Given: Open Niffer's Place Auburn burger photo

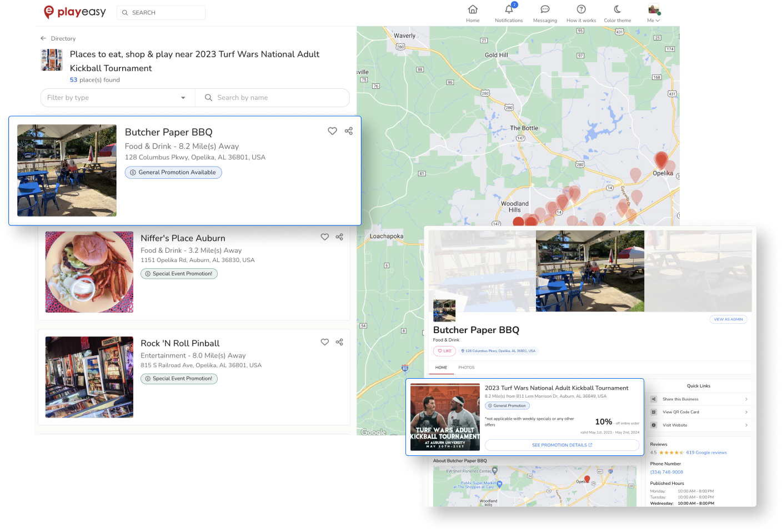Looking at the screenshot, I should pyautogui.click(x=89, y=272).
